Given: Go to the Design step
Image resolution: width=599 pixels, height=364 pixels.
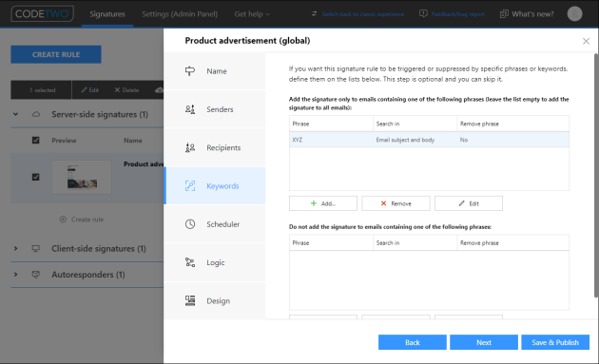Looking at the screenshot, I should [215, 300].
